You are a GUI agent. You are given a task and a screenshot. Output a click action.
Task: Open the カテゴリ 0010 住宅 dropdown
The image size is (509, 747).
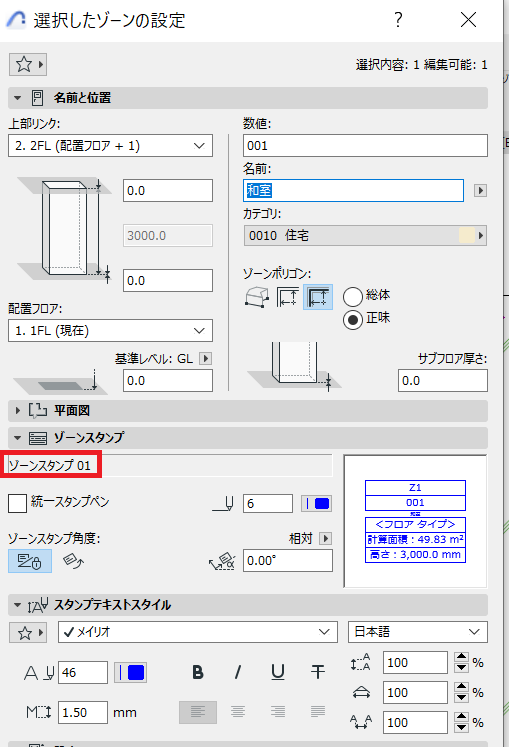366,235
